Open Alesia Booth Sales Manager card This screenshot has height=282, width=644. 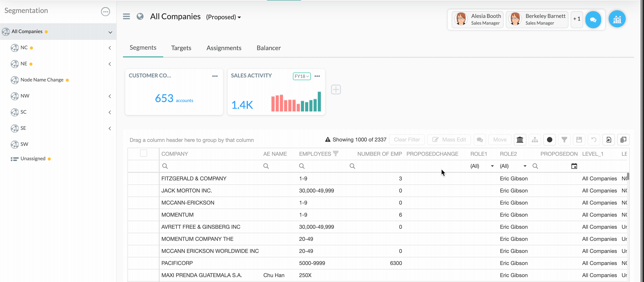pyautogui.click(x=477, y=19)
